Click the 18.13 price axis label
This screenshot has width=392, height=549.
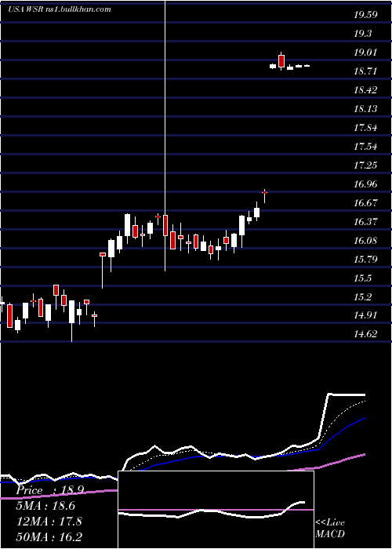365,109
